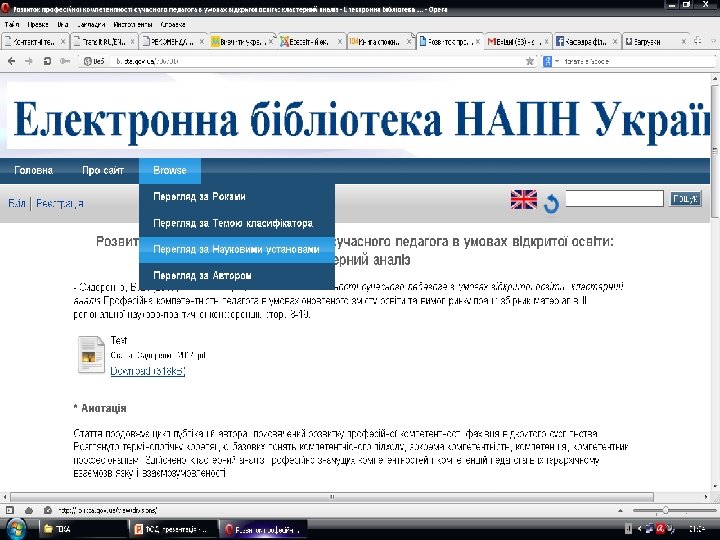Open the folder taskbar item
Viewport: 720px width, 540px height.
[x=82, y=529]
